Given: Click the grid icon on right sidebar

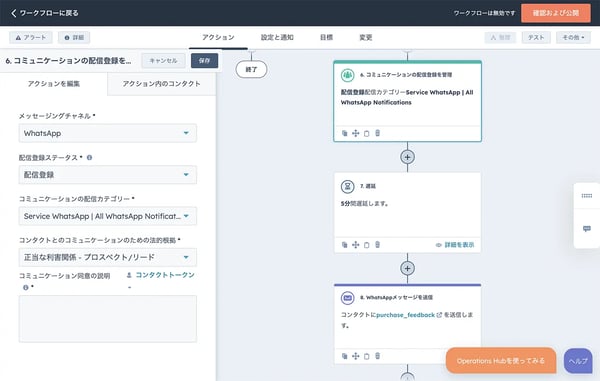Looking at the screenshot, I should click(x=587, y=196).
